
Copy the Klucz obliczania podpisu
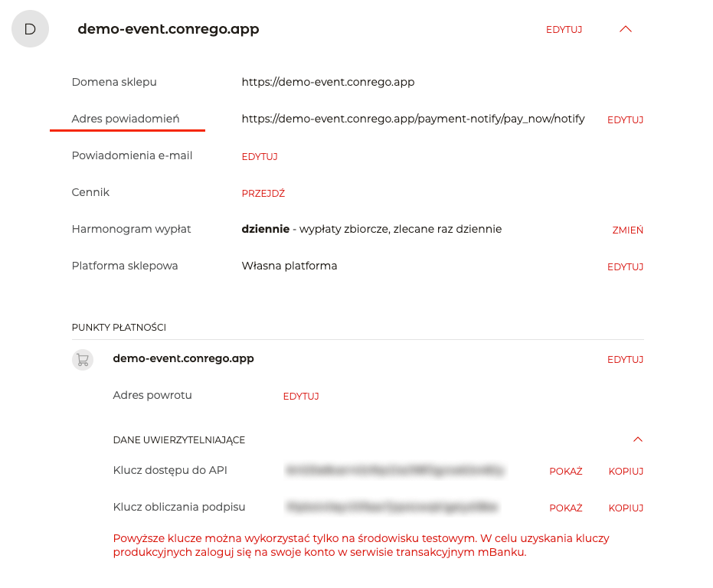626,508
